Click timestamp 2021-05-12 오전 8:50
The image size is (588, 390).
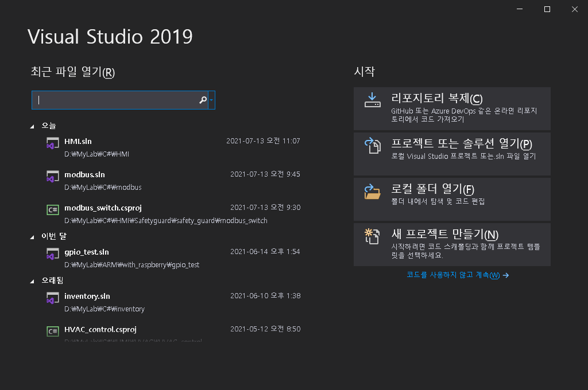click(x=265, y=329)
